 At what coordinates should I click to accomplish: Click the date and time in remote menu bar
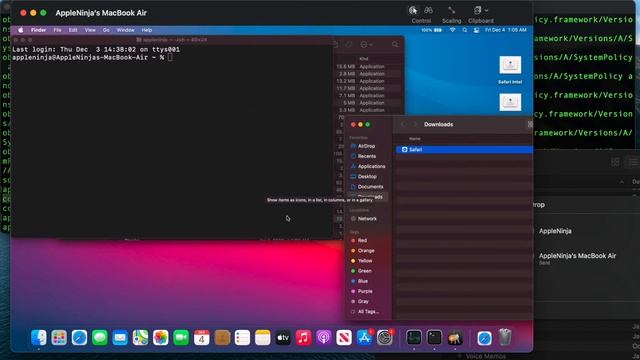506,30
